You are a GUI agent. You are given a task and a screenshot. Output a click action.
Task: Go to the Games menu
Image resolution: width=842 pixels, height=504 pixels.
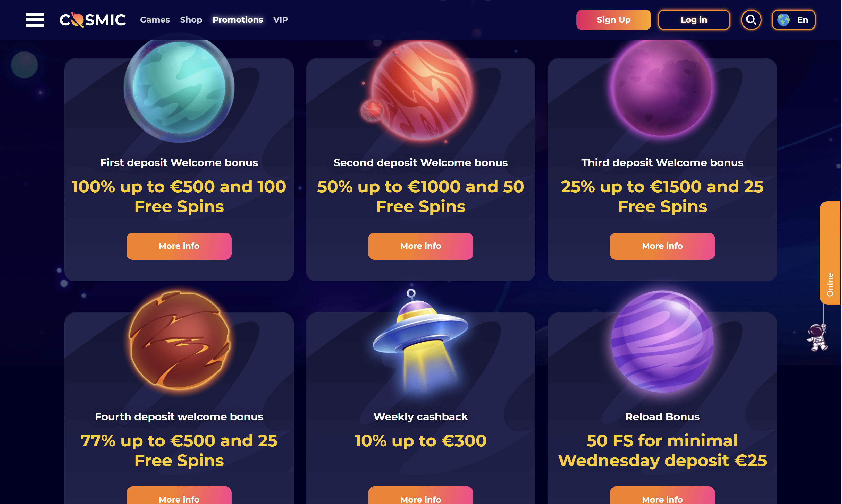[x=155, y=20]
